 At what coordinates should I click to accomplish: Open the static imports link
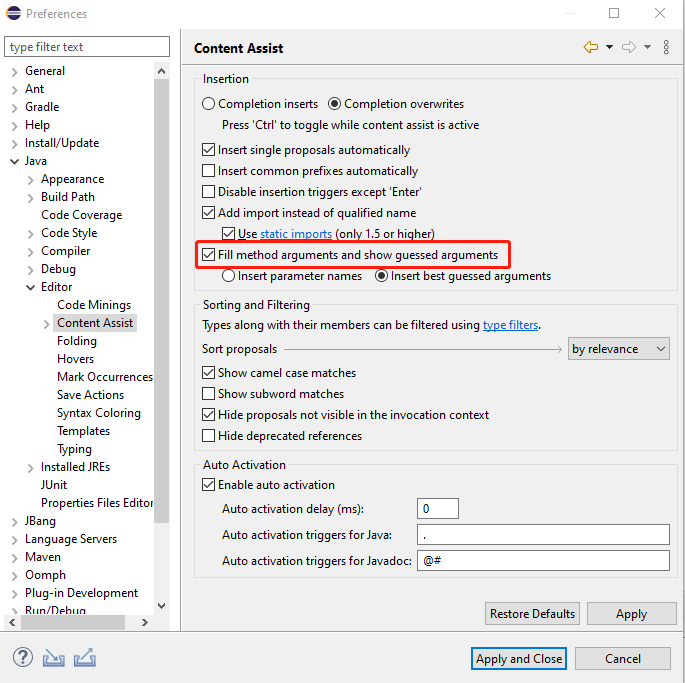coord(296,234)
